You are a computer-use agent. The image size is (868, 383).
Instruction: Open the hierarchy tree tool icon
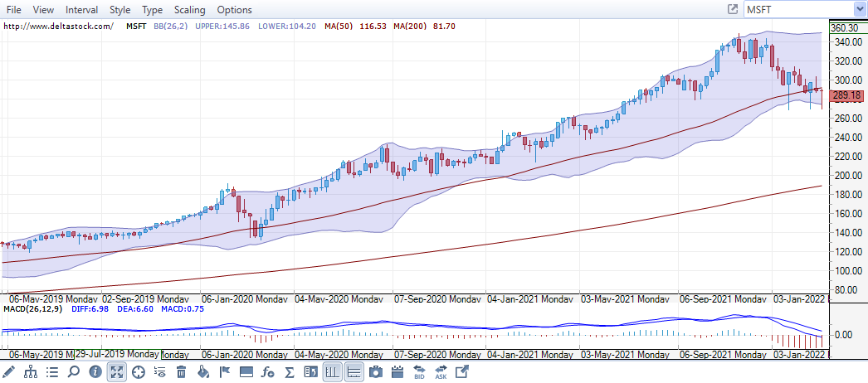coord(31,372)
